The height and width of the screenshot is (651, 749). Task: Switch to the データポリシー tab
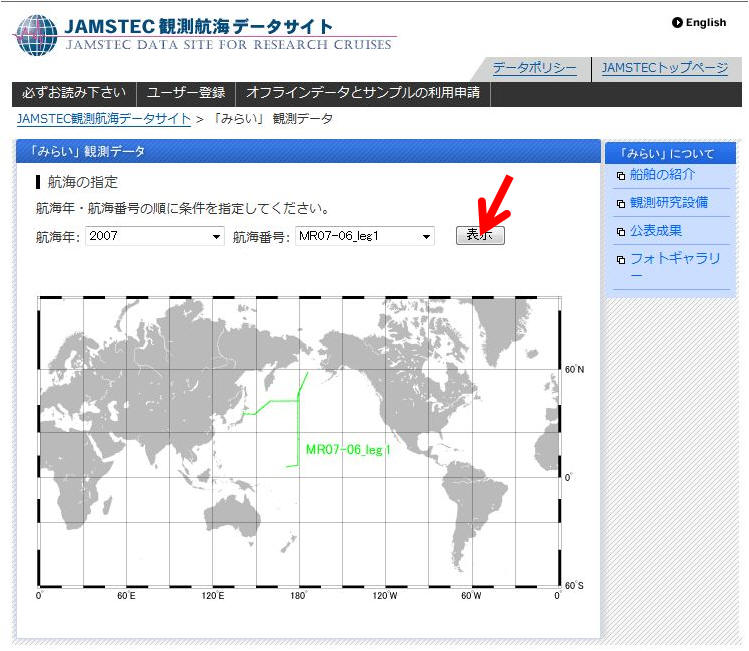tap(534, 68)
